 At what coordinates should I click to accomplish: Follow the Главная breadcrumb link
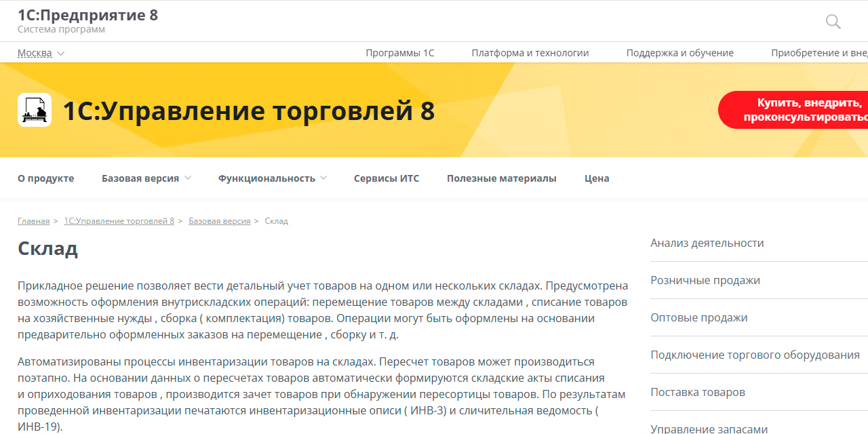34,221
